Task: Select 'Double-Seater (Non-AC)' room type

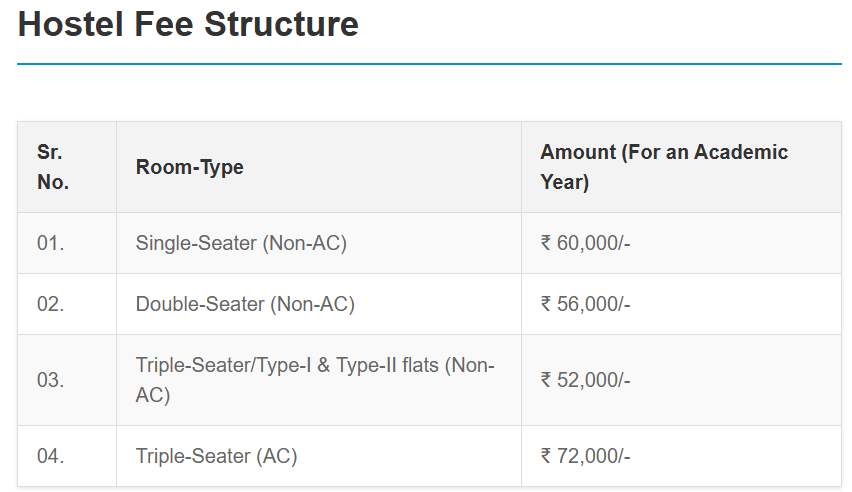Action: coord(245,304)
